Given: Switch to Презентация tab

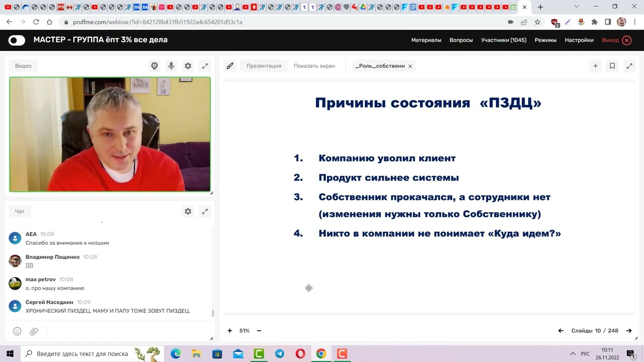Looking at the screenshot, I should click(264, 66).
